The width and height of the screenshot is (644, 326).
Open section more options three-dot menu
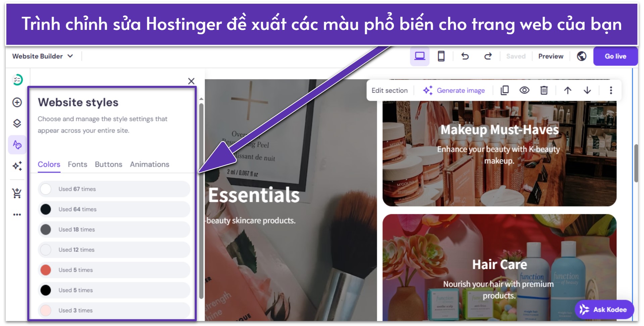point(611,90)
